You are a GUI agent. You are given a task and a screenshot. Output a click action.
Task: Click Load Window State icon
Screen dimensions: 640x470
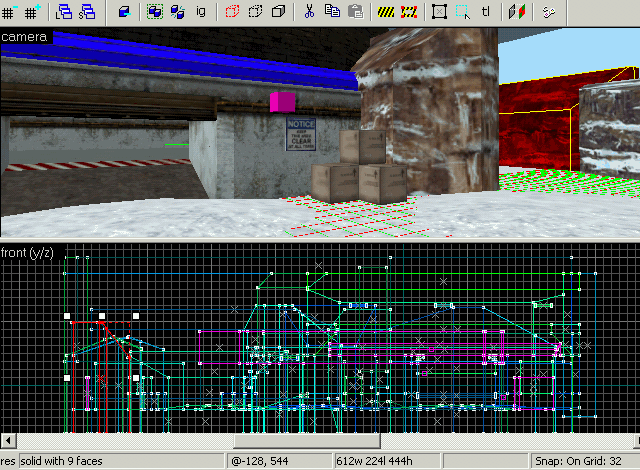tap(64, 12)
